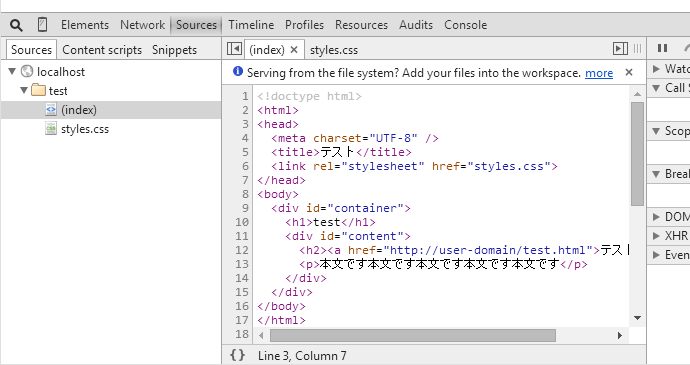This screenshot has height=365, width=690.
Task: Click line number 9 in the gutter
Action: tap(245, 208)
